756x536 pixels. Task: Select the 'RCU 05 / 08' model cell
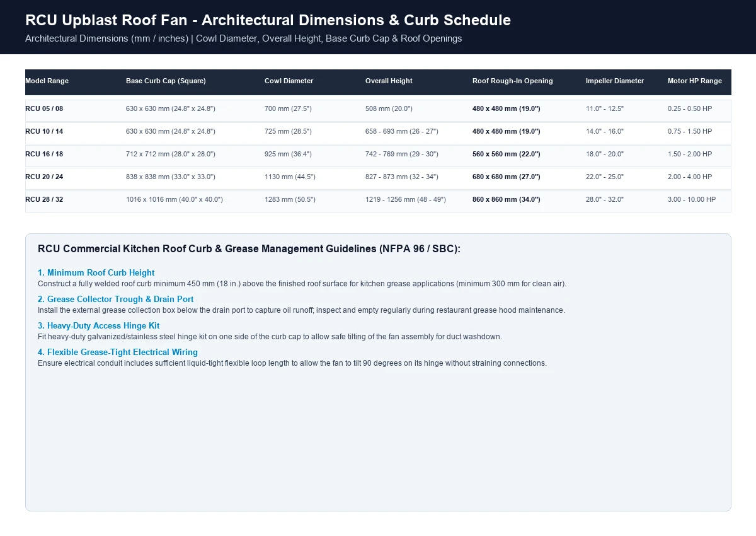pos(44,108)
